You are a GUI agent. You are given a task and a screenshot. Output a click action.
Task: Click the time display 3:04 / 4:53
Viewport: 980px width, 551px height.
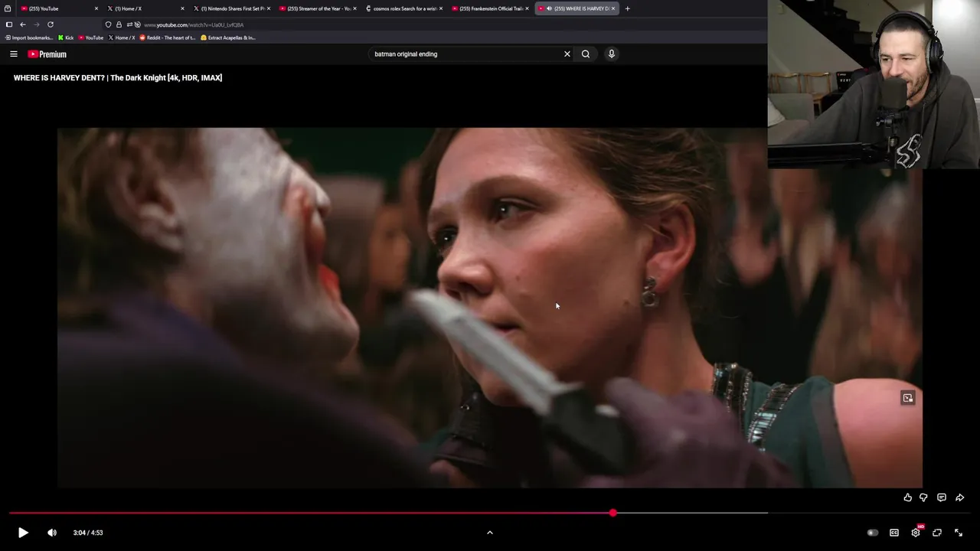(x=88, y=533)
